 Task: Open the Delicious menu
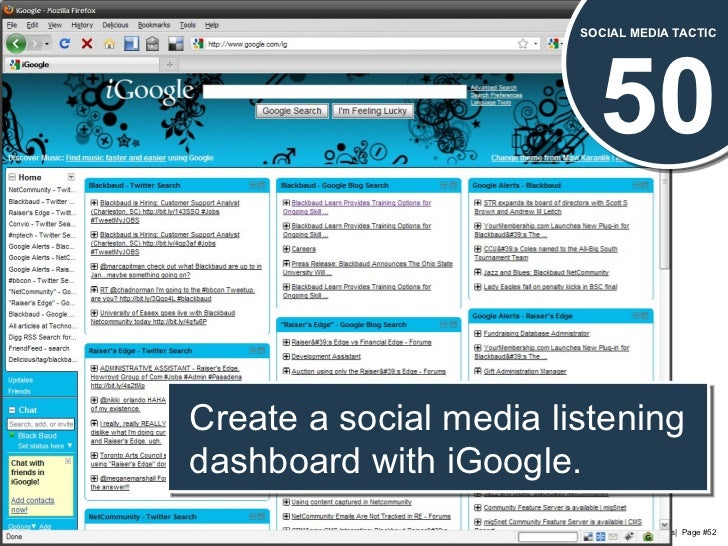pos(115,25)
